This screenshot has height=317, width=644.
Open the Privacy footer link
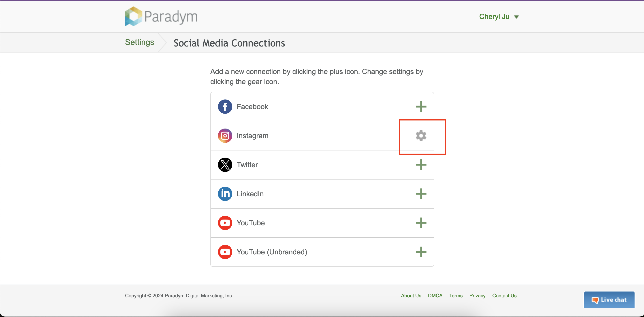[x=477, y=296]
